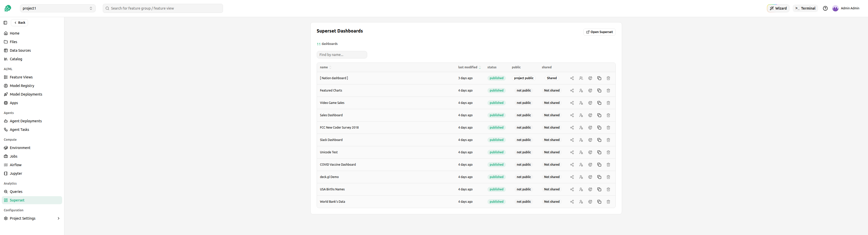Screen dimensions: 868x235
Task: Click the published status for Unicode Test
Action: 496,153
